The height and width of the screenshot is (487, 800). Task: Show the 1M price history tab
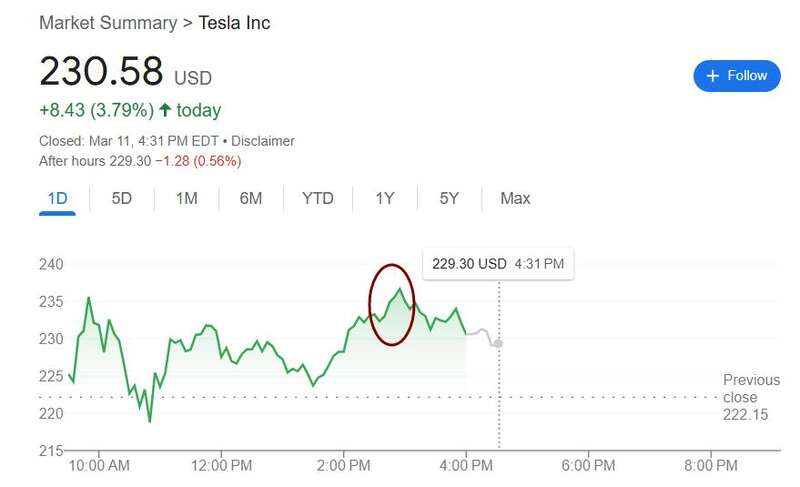click(x=186, y=198)
